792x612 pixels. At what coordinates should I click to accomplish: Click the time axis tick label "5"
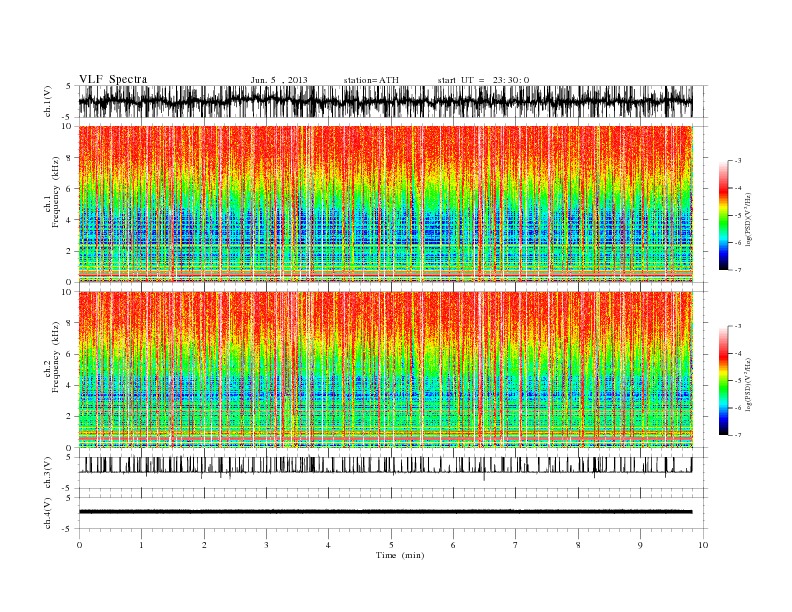(x=391, y=545)
